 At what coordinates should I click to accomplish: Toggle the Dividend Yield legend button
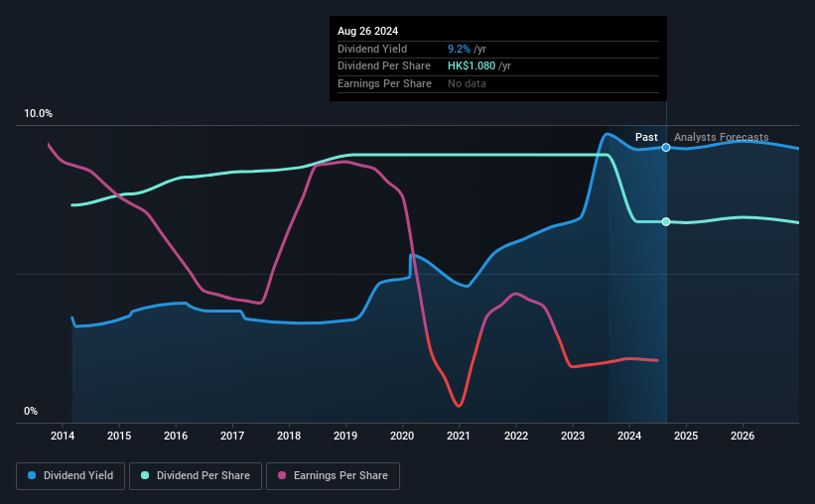(70, 476)
